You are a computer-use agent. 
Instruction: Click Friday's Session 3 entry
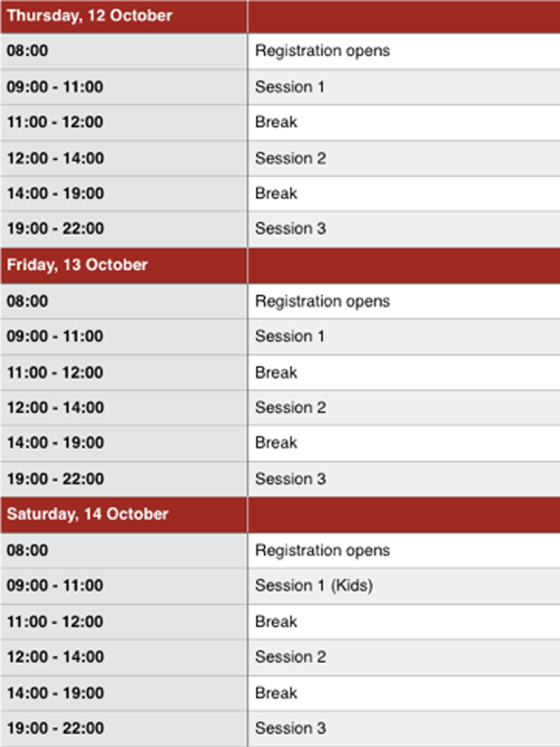[x=290, y=479]
